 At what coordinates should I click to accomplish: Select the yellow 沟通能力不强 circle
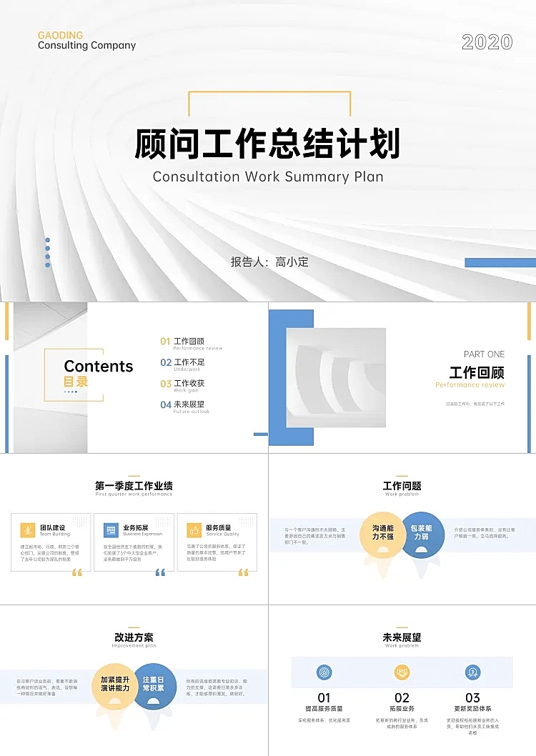pos(382,534)
